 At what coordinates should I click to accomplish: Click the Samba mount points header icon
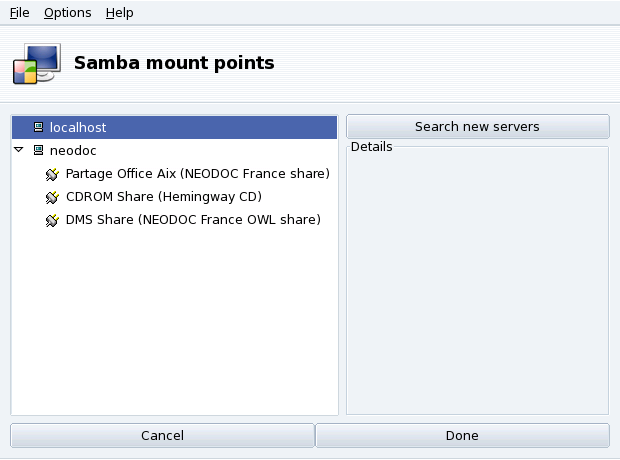pos(37,63)
